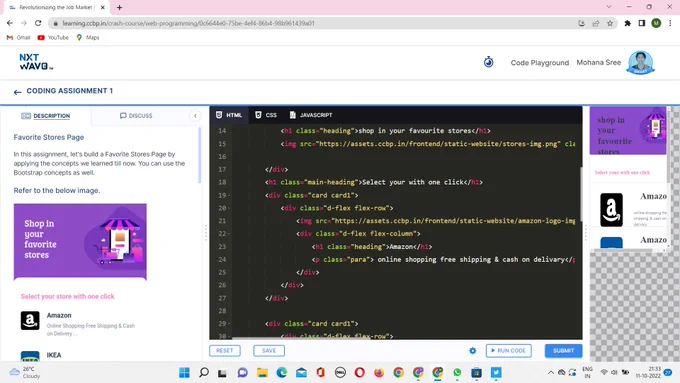Click browser back arrow
Viewport: 680px width, 383px height.
10,23
